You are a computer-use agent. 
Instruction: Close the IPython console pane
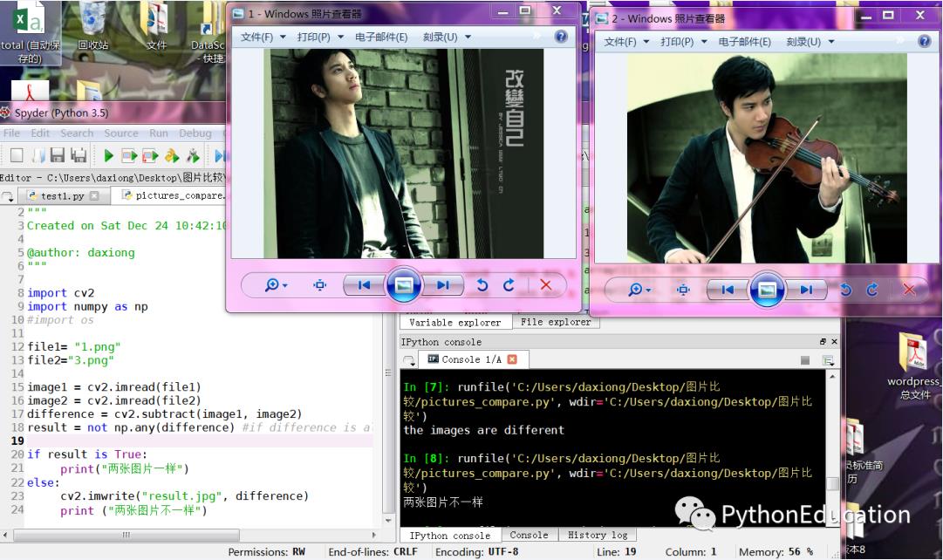click(834, 342)
